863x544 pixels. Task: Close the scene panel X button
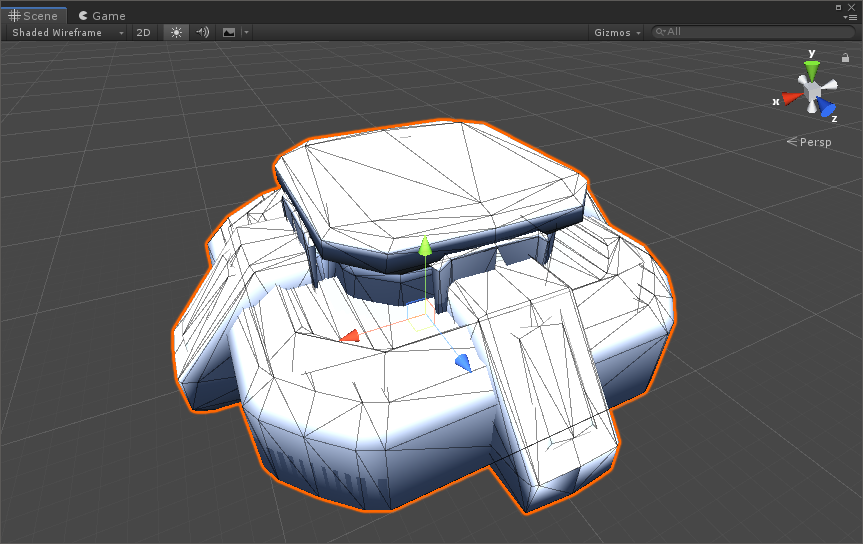point(851,7)
